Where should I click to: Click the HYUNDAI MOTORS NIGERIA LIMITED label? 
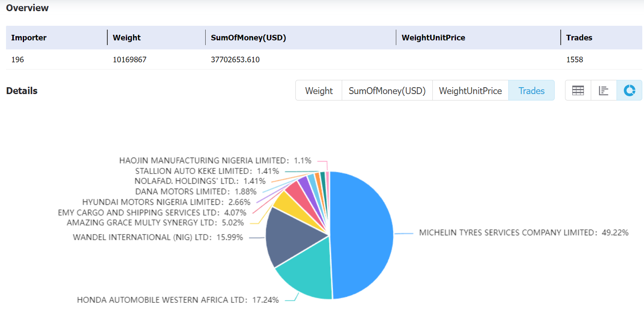(166, 202)
